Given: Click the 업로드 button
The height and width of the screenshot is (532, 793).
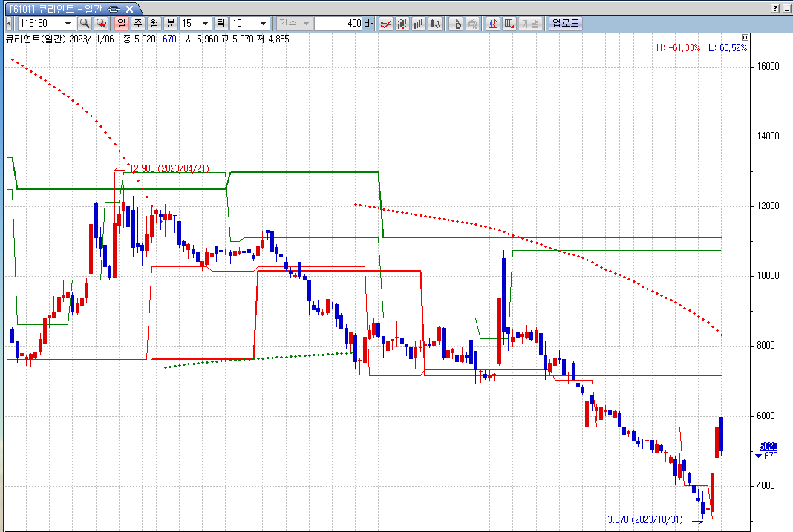Looking at the screenshot, I should click(565, 24).
